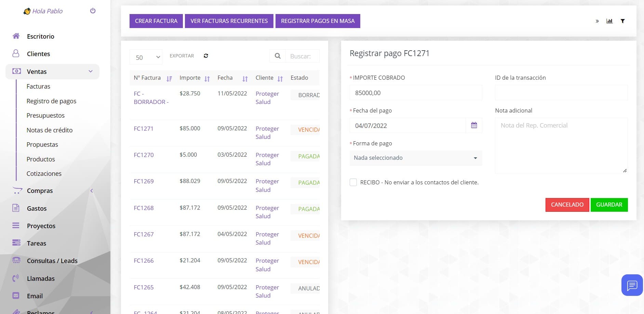The image size is (644, 314).
Task: Open the invoice chart statistics icon
Action: [x=609, y=21]
